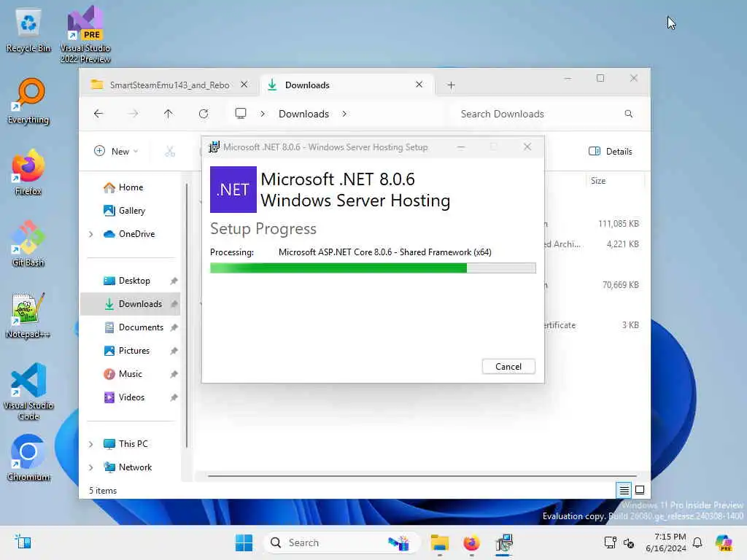Open the notifications bell in the tray

[x=697, y=542]
